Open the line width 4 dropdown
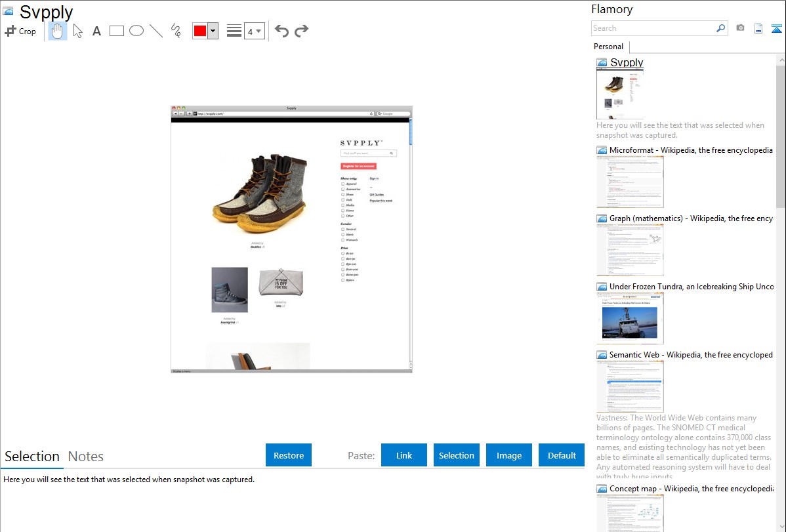786x532 pixels. click(x=254, y=31)
